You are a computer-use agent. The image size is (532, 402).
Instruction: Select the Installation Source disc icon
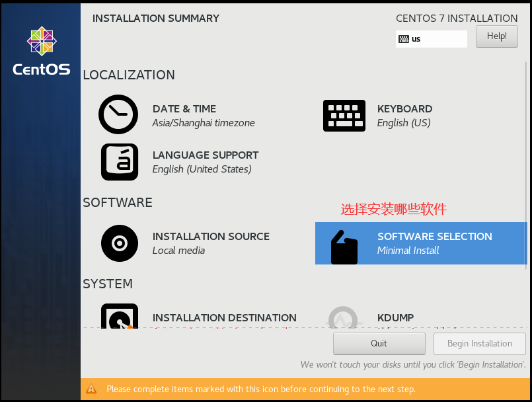coord(120,243)
